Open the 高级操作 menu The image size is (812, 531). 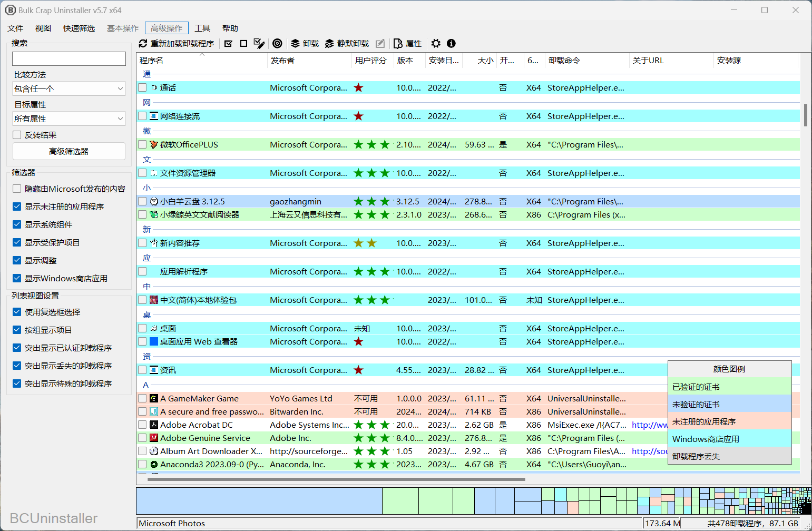click(167, 28)
